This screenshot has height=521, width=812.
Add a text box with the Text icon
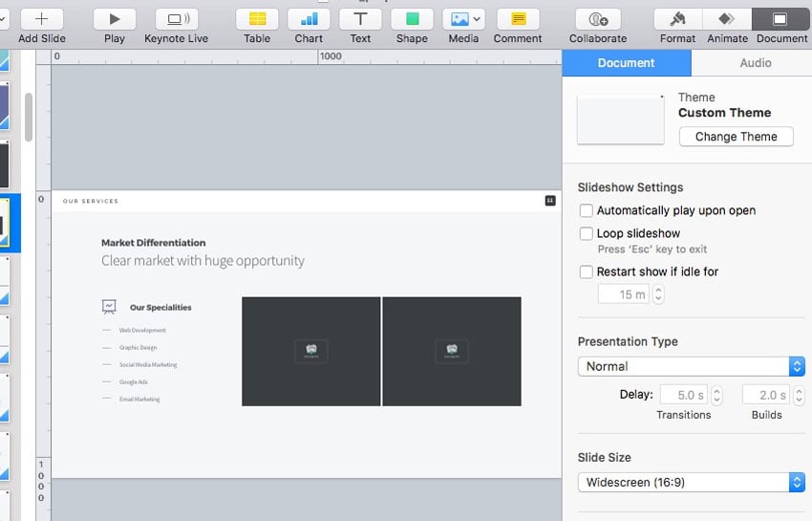coord(360,19)
